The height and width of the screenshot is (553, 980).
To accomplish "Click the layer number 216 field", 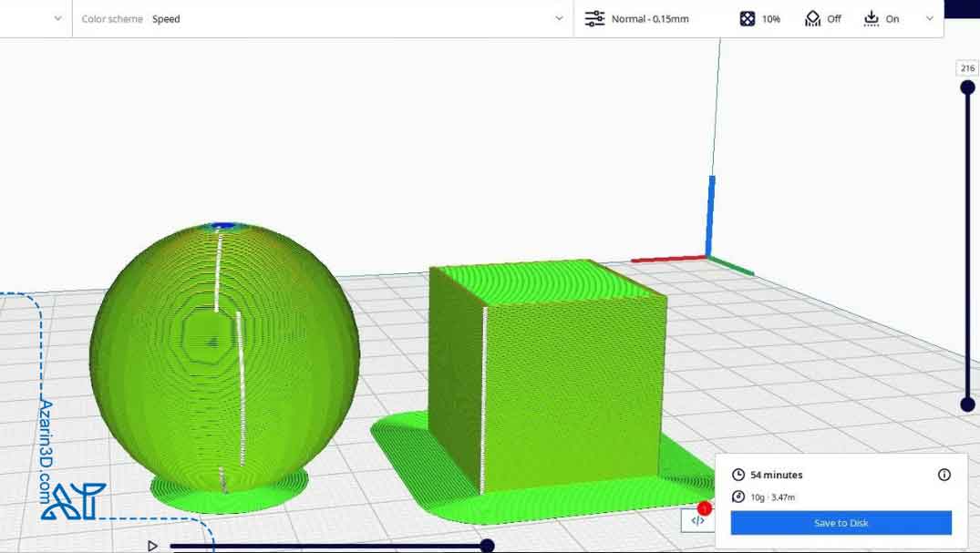I will [x=966, y=68].
